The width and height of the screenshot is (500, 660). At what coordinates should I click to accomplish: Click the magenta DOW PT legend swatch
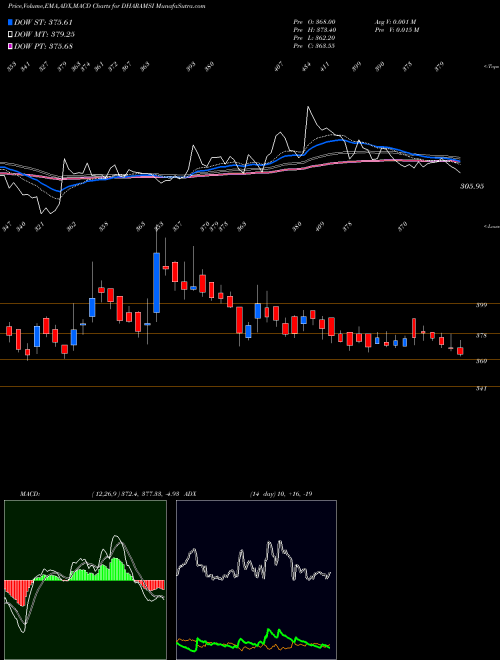click(x=10, y=46)
